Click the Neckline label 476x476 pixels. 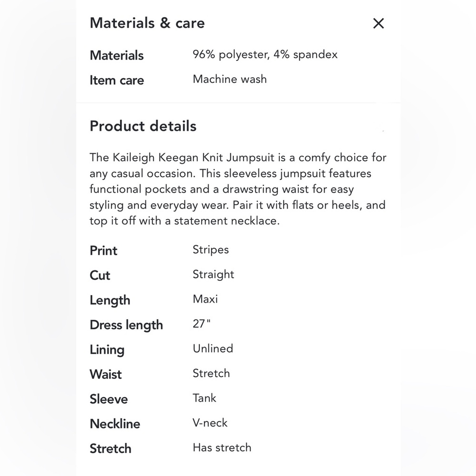(115, 424)
